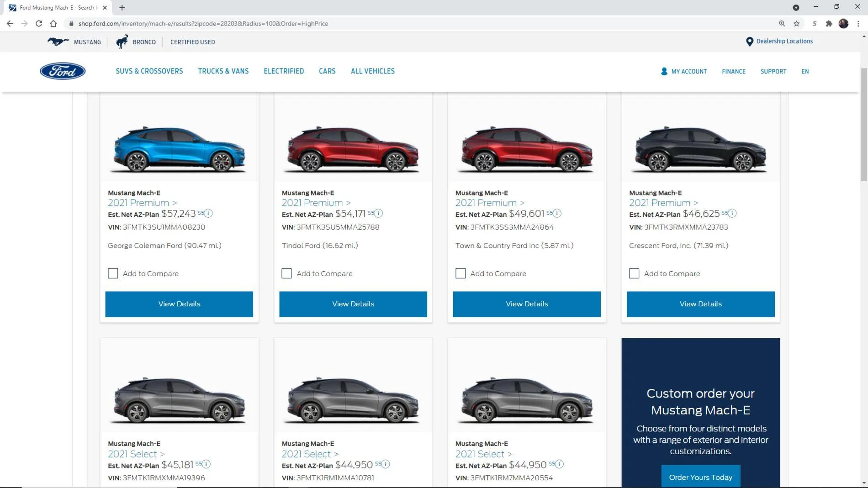Screen dimensions: 868x488
Task: Click the S extension icon in the toolbar
Action: 814,23
